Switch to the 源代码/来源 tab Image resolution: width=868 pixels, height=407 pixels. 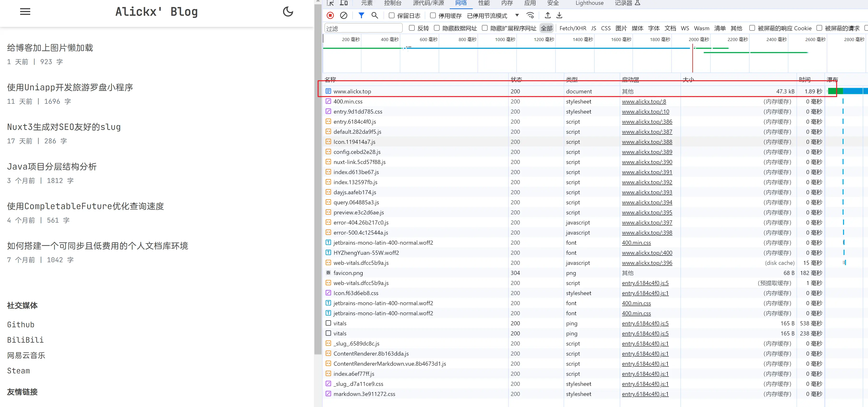pos(428,3)
